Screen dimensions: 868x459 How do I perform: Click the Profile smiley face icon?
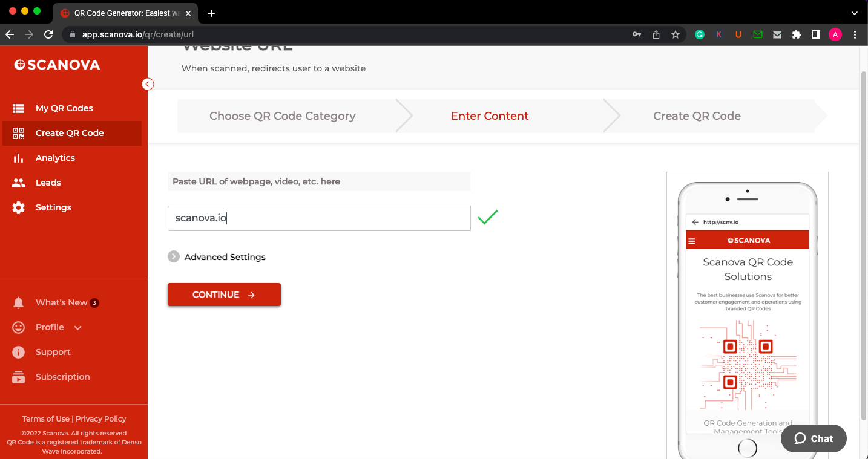tap(19, 327)
